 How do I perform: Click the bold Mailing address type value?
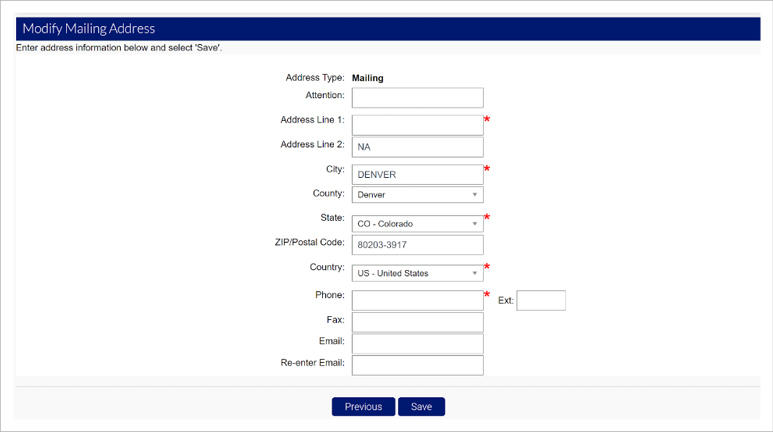pos(368,77)
